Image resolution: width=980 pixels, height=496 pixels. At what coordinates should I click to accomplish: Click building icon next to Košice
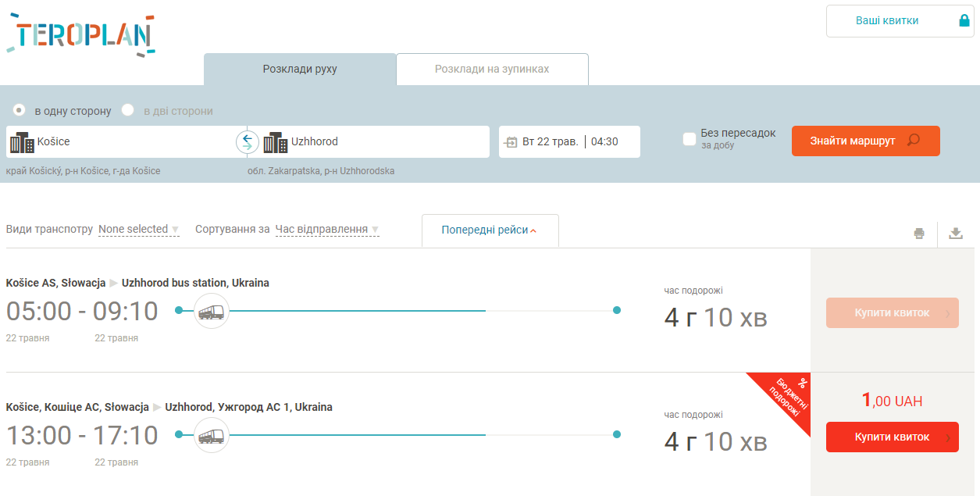click(22, 142)
